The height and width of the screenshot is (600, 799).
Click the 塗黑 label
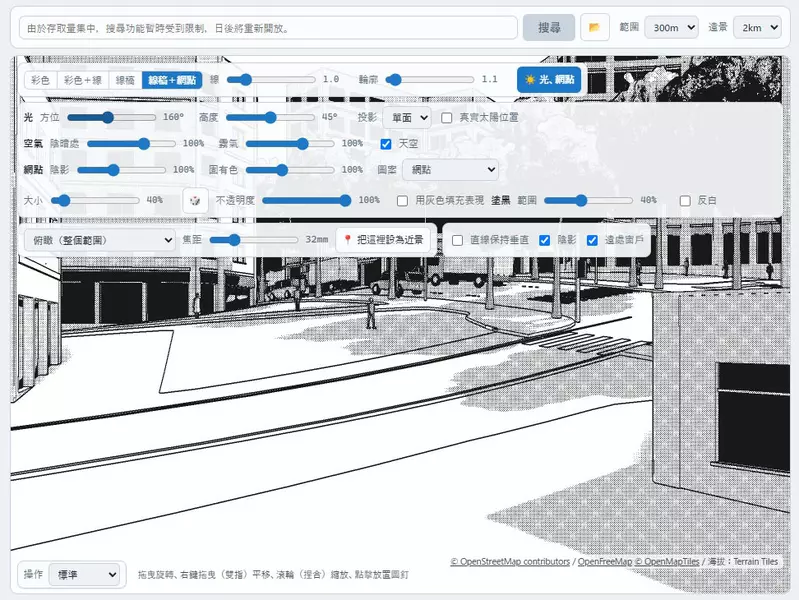500,200
